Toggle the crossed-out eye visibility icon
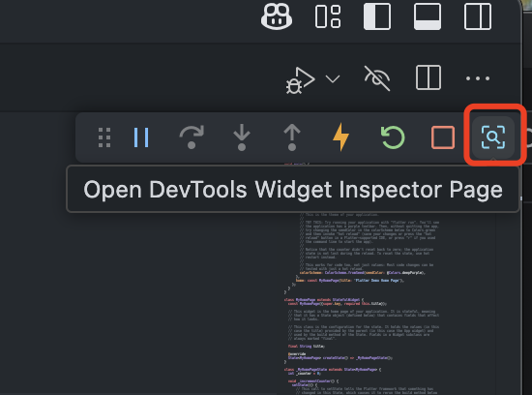532x395 pixels. click(x=377, y=78)
